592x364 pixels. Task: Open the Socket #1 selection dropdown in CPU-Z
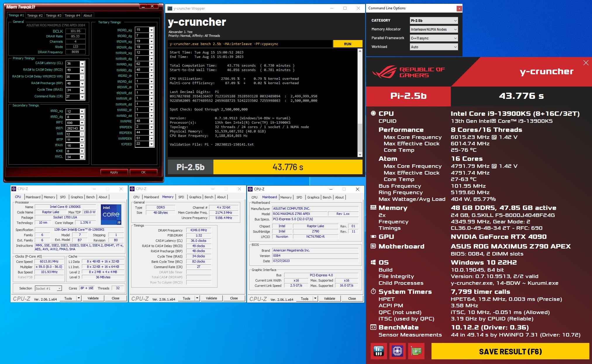point(48,288)
